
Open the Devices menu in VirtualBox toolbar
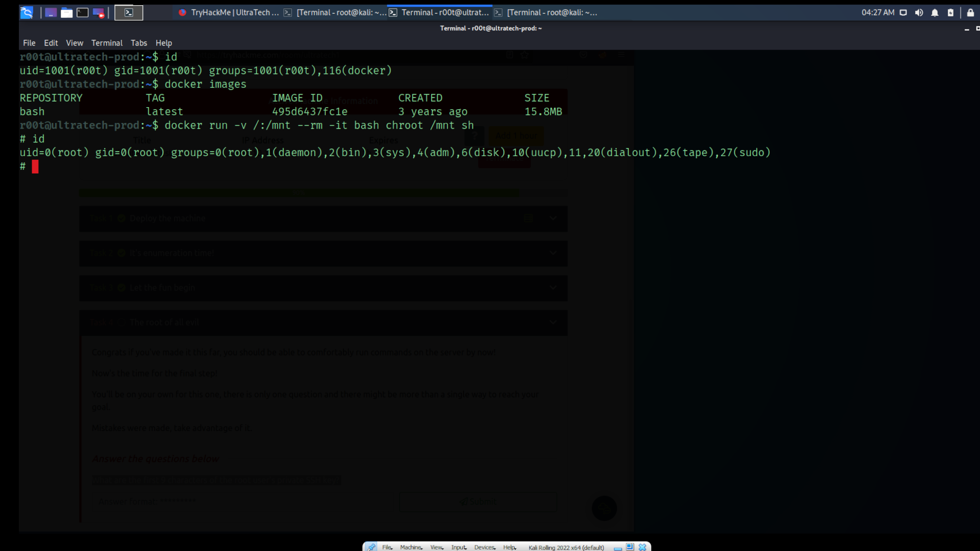tap(484, 547)
